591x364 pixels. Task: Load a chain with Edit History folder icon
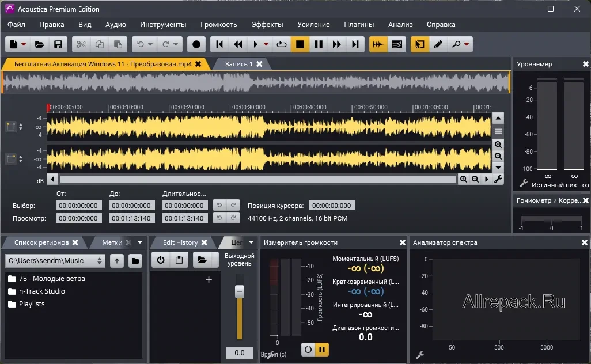(x=202, y=260)
